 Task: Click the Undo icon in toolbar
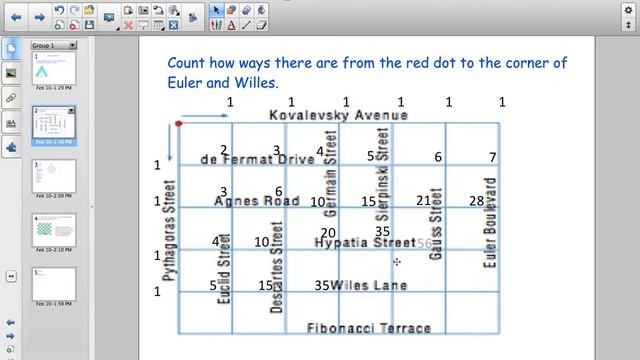pyautogui.click(x=59, y=10)
